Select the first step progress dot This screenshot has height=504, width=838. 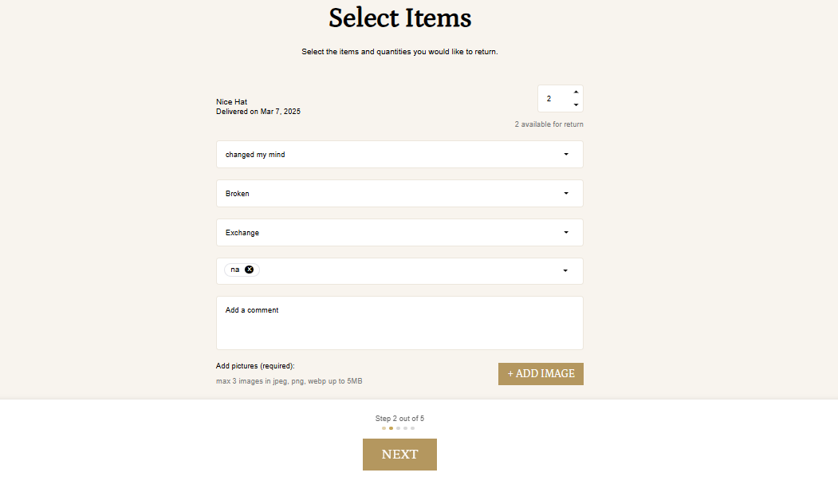point(384,428)
